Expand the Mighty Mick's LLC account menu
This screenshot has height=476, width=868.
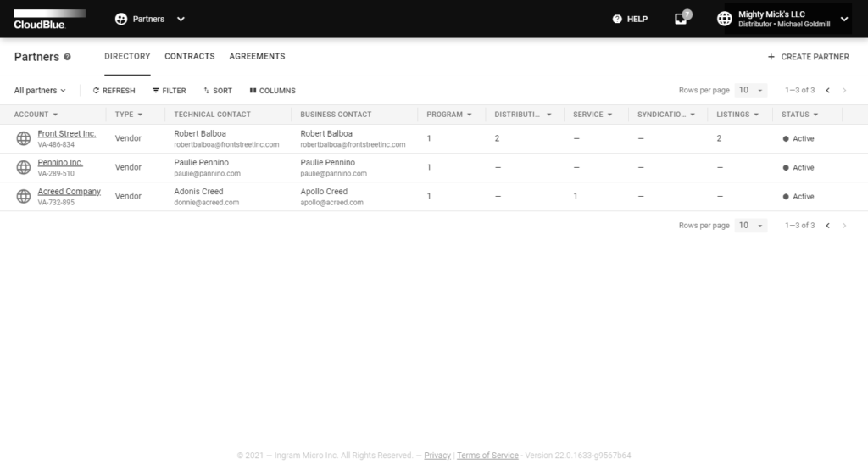[x=843, y=19]
